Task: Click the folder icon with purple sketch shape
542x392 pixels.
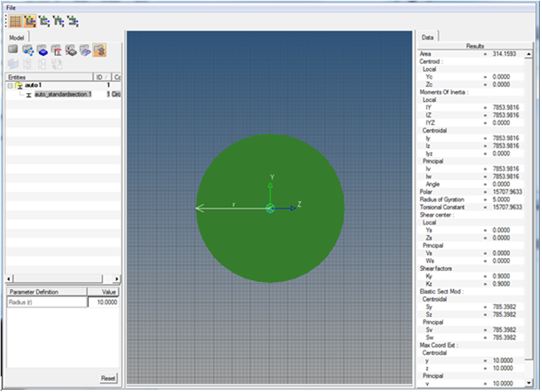Action: pos(85,50)
